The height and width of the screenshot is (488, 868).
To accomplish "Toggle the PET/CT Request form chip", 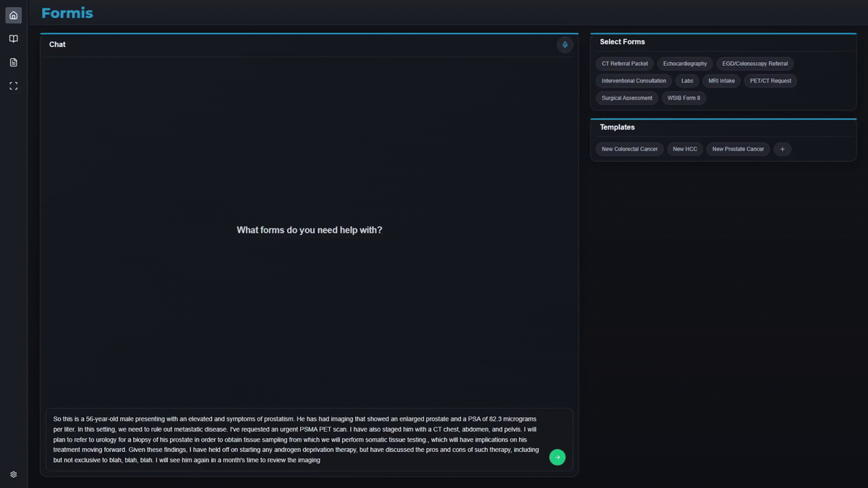I will point(770,81).
